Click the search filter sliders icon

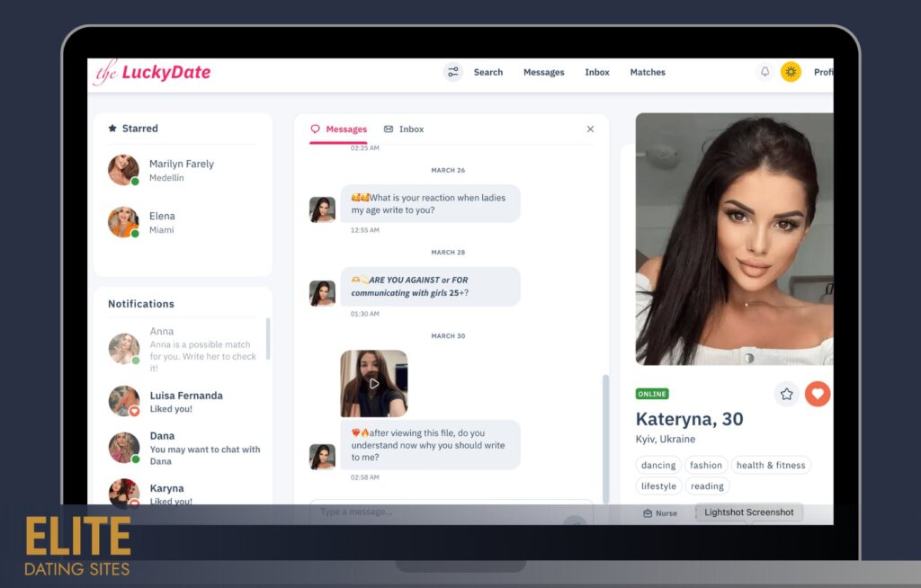pos(452,72)
